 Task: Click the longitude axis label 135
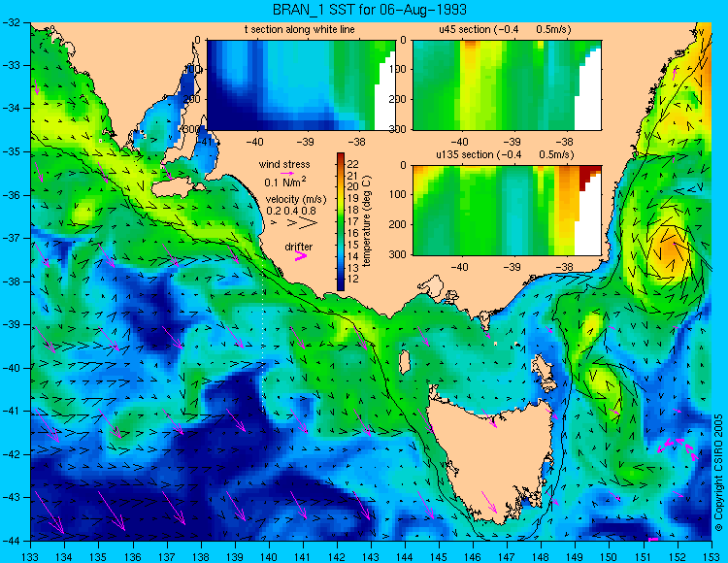point(98,555)
